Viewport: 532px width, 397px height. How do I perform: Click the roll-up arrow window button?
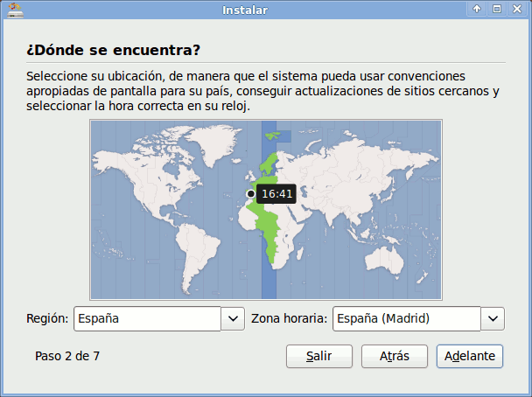point(477,9)
